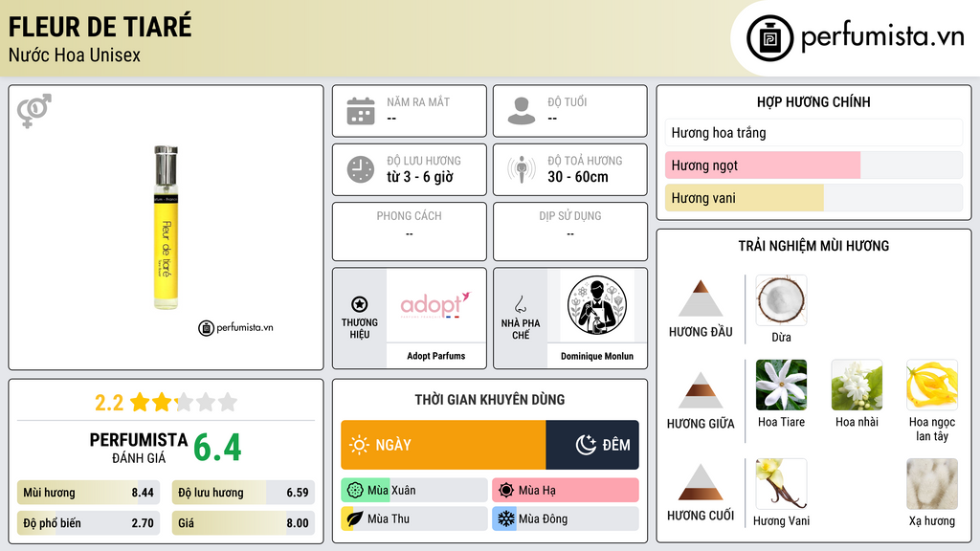Viewport: 980px width, 551px height.
Task: Click the 2.2 rating number
Action: pyautogui.click(x=109, y=403)
